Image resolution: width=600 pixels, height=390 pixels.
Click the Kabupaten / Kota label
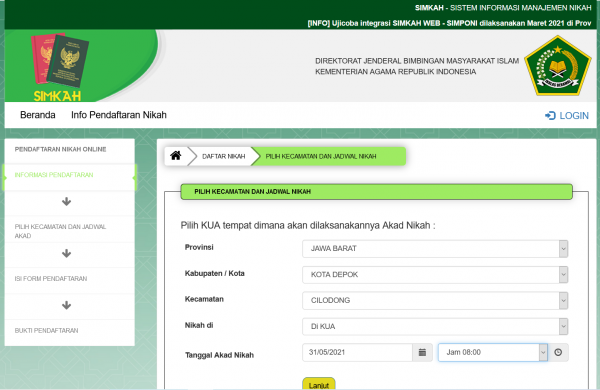click(x=214, y=273)
